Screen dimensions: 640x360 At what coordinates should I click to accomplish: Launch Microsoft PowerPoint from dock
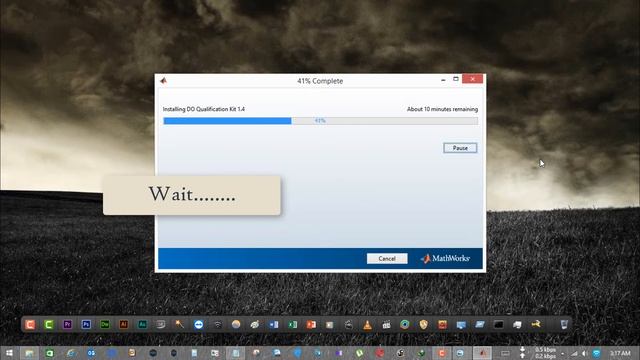click(x=311, y=324)
